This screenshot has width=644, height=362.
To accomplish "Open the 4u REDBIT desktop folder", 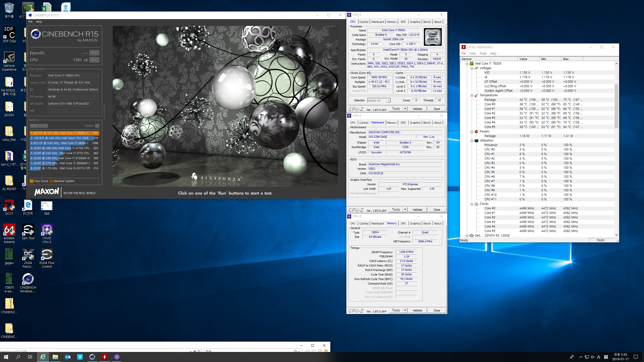I will (9, 183).
